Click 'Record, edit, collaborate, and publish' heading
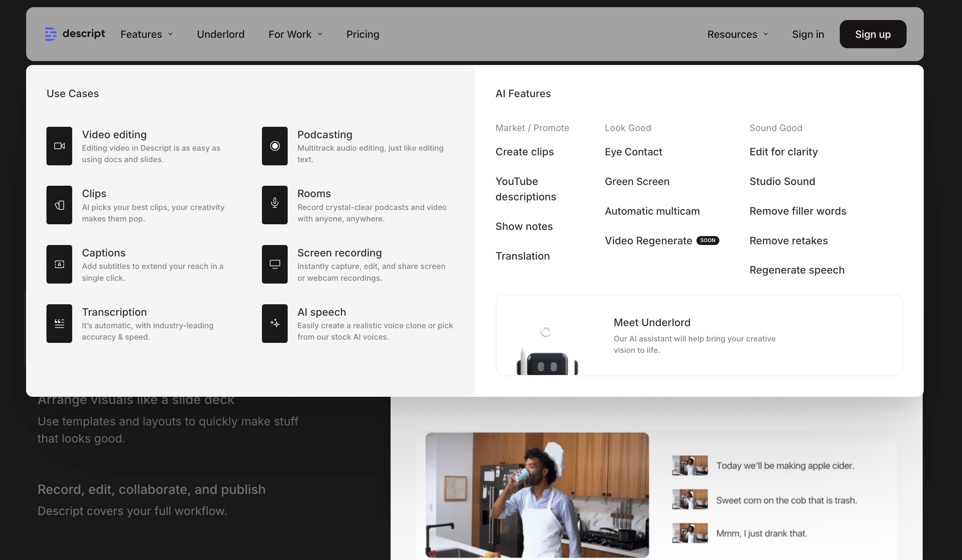Viewport: 962px width, 560px height. coord(151,489)
